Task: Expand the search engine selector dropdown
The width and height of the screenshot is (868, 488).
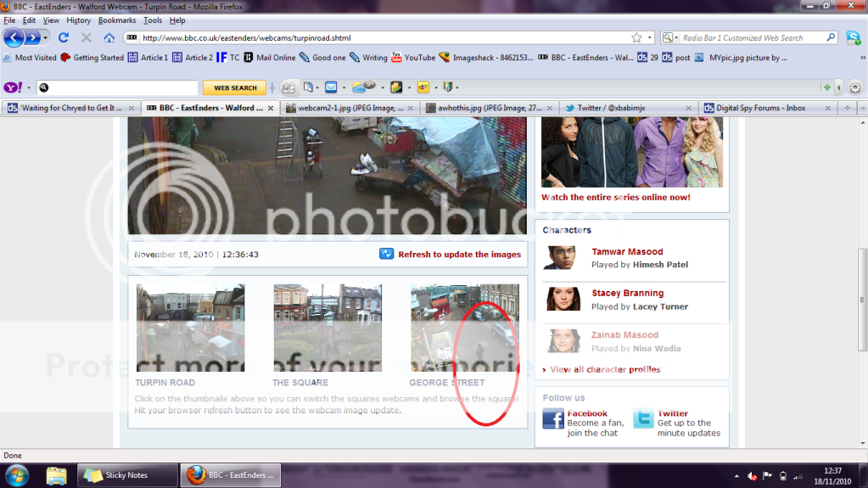Action: coord(671,38)
